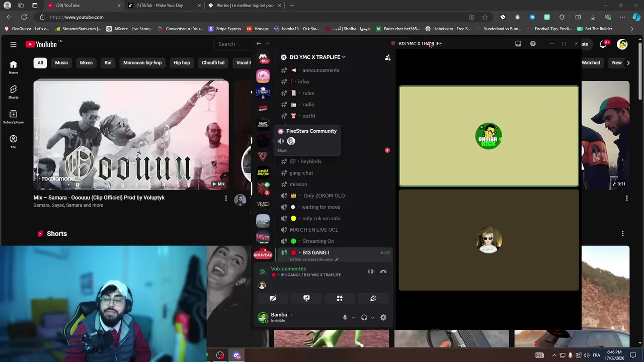Open YouTube Home in sidebar

[x=14, y=67]
